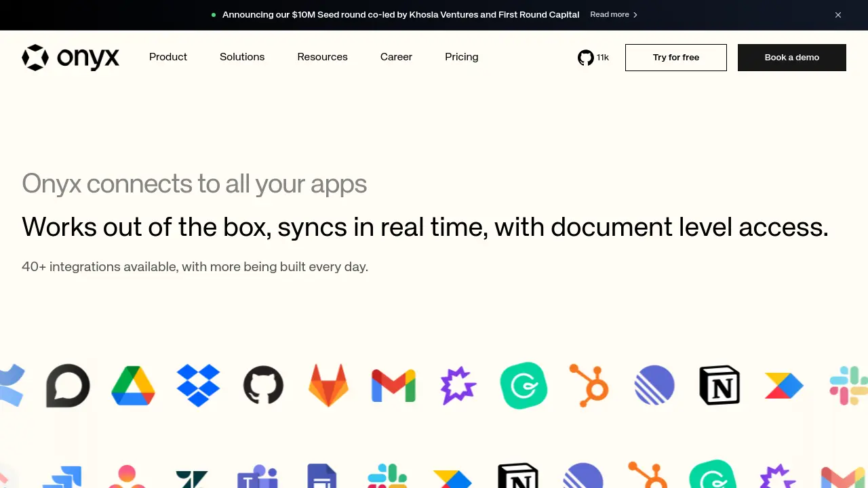Dismiss the announcement banner with X
Screen dimensions: 868x488
pyautogui.click(x=838, y=15)
